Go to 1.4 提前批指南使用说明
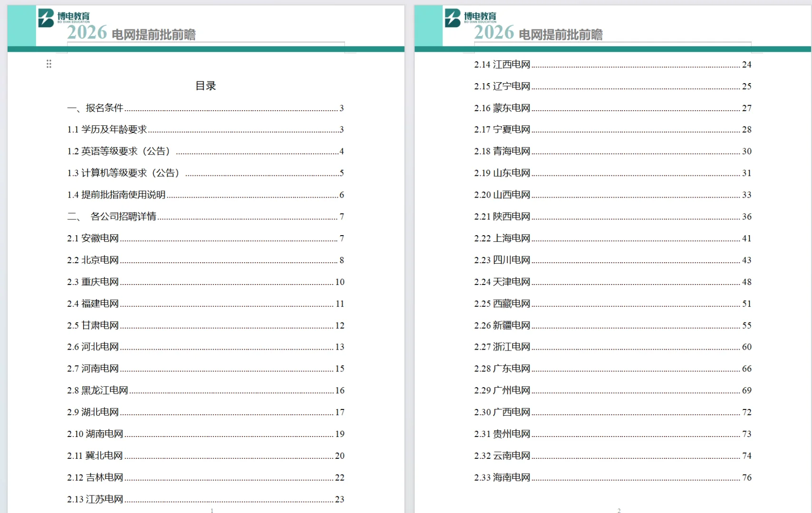This screenshot has width=812, height=513. (205, 195)
